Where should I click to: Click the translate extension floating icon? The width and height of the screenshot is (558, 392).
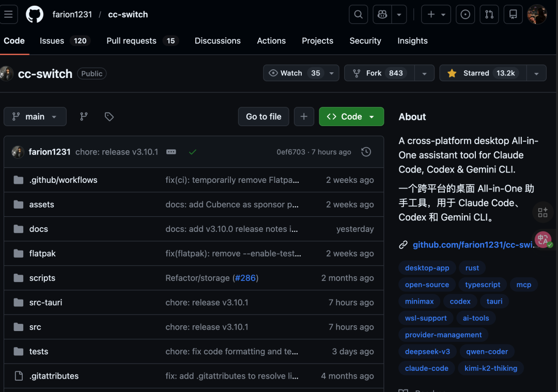pos(542,240)
